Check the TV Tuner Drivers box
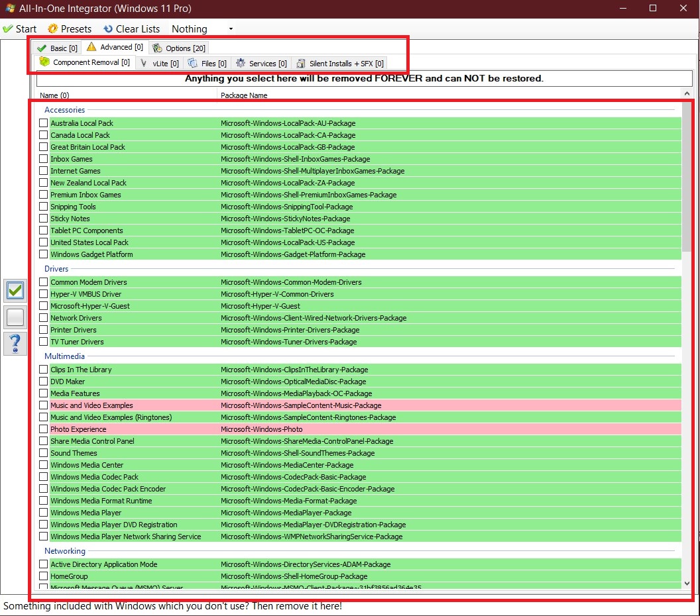 point(43,341)
